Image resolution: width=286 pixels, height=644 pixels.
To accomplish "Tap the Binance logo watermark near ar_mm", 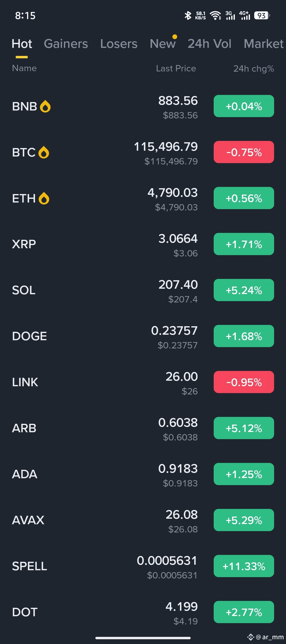I will 251,637.
